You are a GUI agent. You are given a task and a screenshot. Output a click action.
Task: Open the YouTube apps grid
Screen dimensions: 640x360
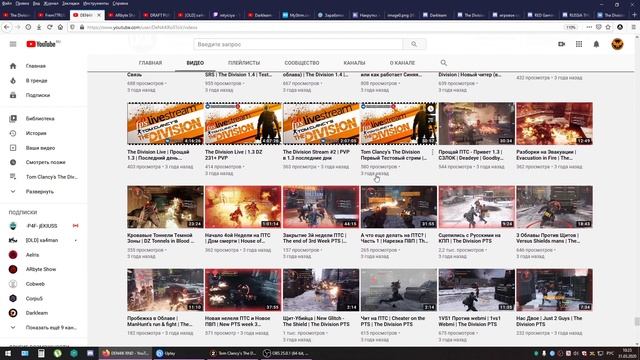tap(579, 44)
